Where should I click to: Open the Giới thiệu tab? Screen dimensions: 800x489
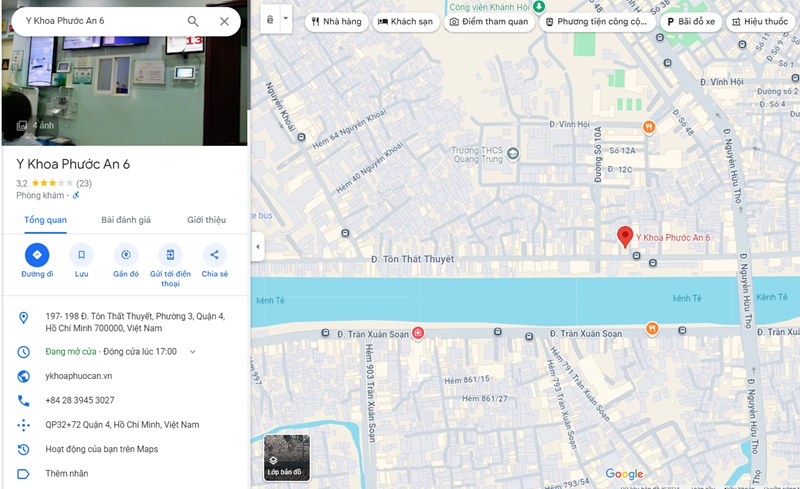pos(206,220)
